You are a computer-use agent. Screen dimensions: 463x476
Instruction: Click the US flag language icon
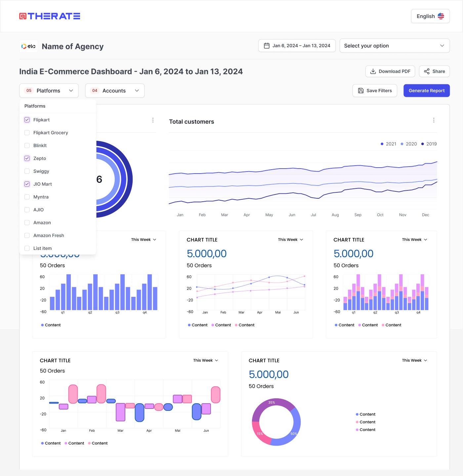441,16
